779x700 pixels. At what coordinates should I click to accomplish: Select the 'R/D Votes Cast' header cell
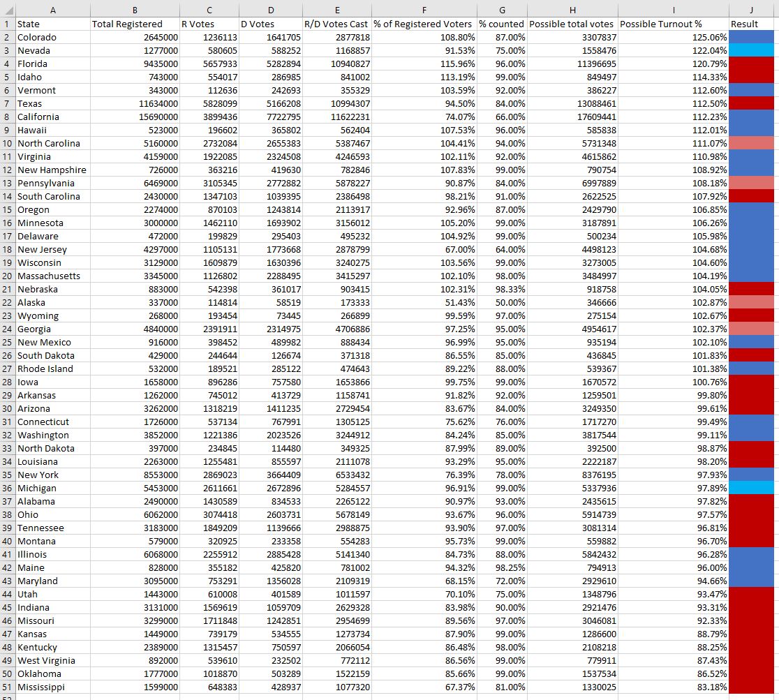(336, 24)
